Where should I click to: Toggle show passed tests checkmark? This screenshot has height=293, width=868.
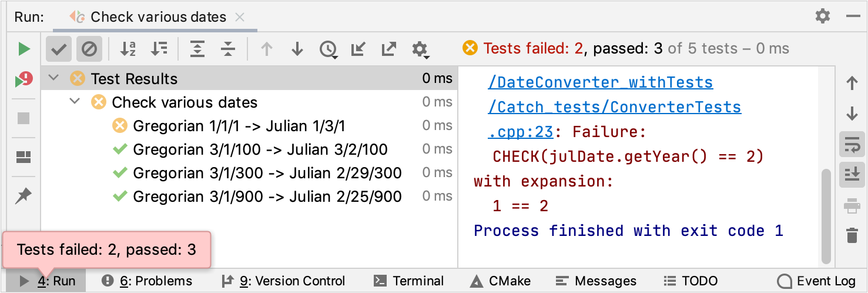pyautogui.click(x=58, y=49)
